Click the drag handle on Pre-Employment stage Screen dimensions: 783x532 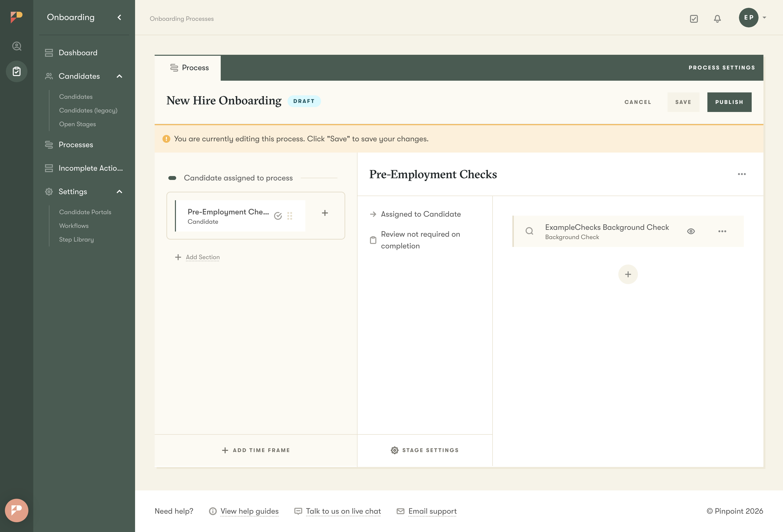[x=290, y=216]
